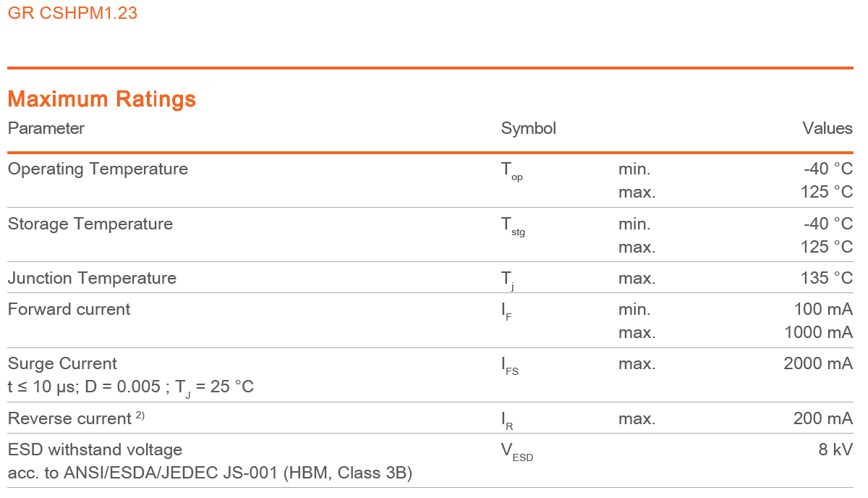Screen dimensions: 868x498
Task: Select the Maximum Ratings heading
Action: click(102, 99)
